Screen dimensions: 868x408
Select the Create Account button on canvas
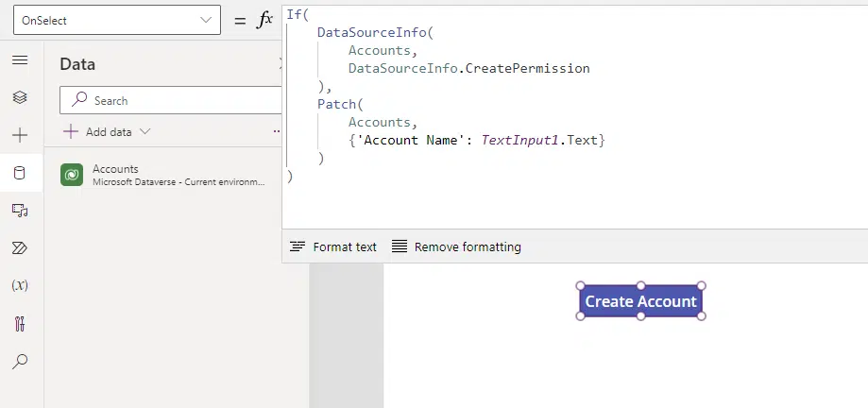point(640,301)
